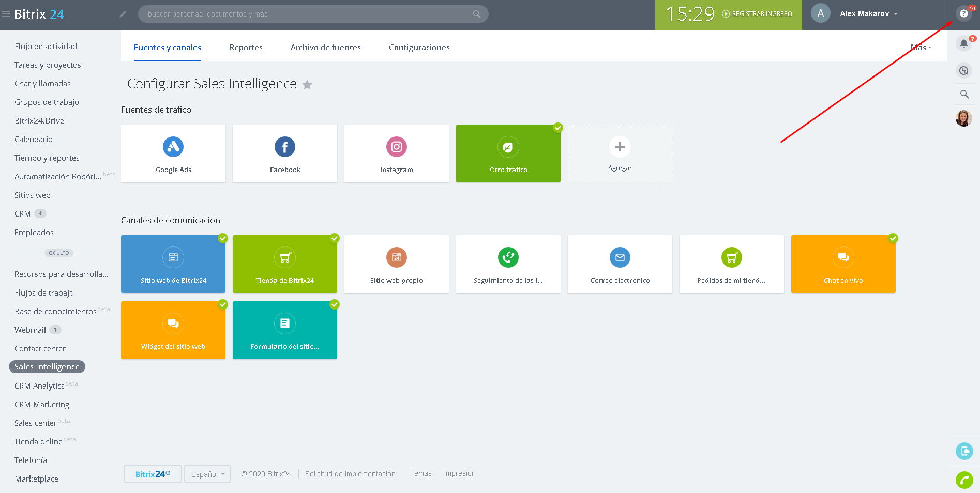This screenshot has width=980, height=493.
Task: Open the Configuraciones tab
Action: [x=419, y=48]
